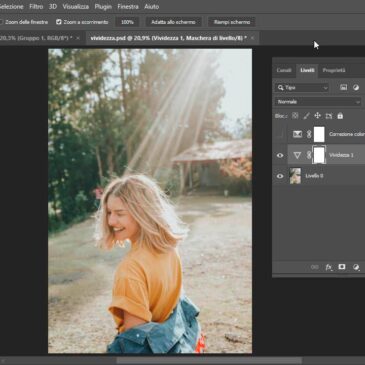Select the Vividezza 1 layer mask thumbnail
Screen dimensions: 365x365
[x=319, y=155]
